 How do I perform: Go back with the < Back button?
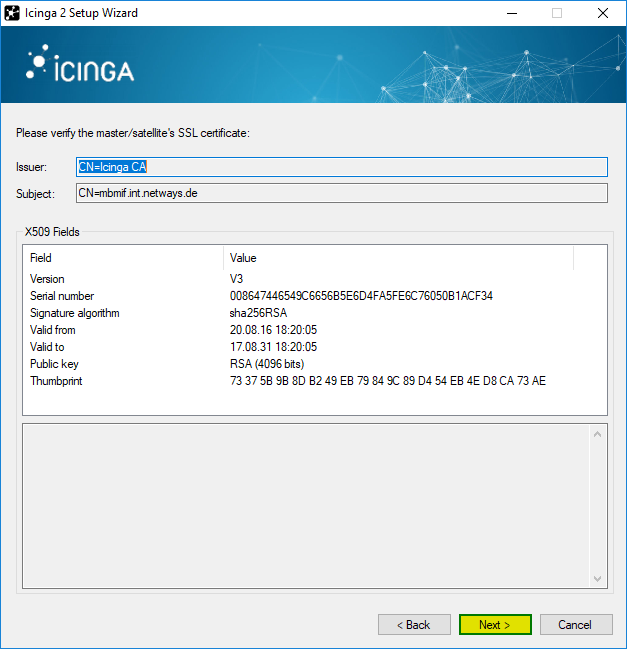tap(414, 624)
